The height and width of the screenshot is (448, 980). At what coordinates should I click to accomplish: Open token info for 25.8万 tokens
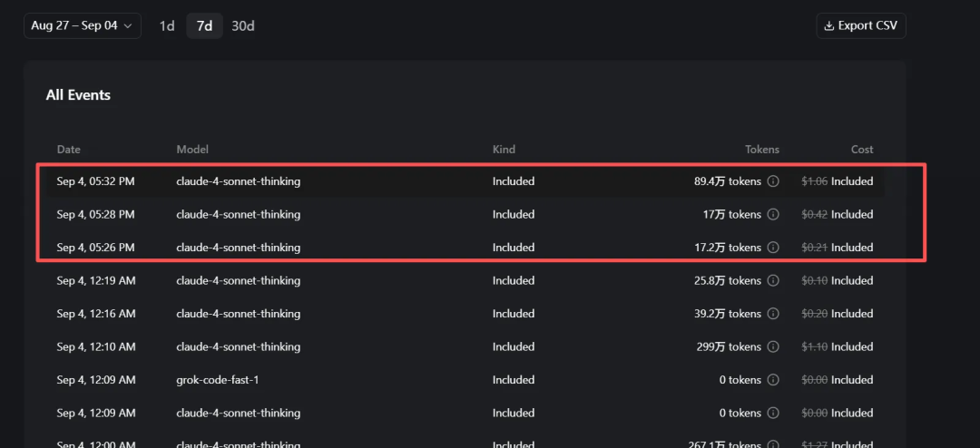point(773,281)
